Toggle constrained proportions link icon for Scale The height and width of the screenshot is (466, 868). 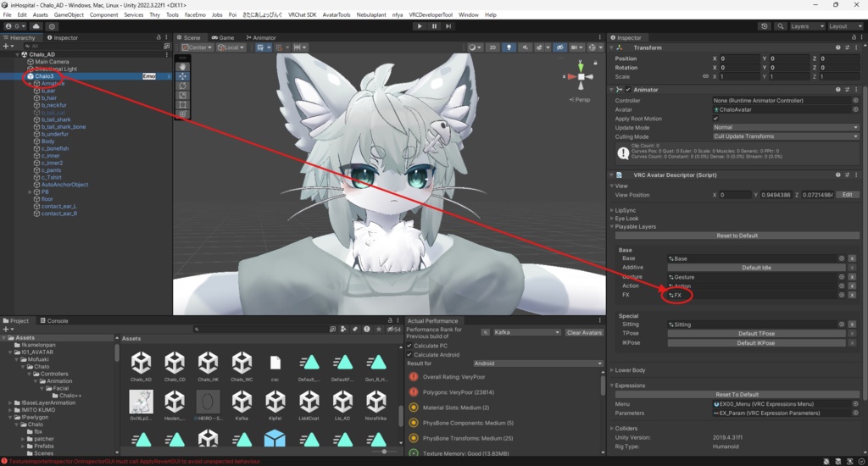705,76
